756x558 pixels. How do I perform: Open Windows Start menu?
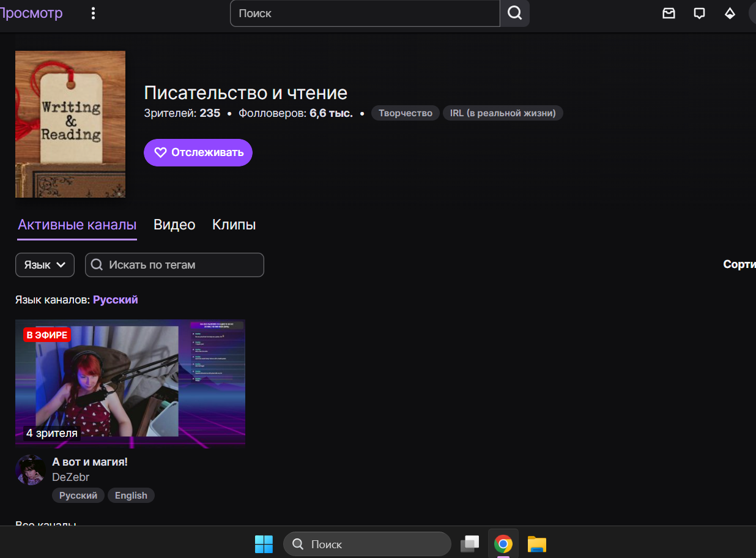pos(264,544)
